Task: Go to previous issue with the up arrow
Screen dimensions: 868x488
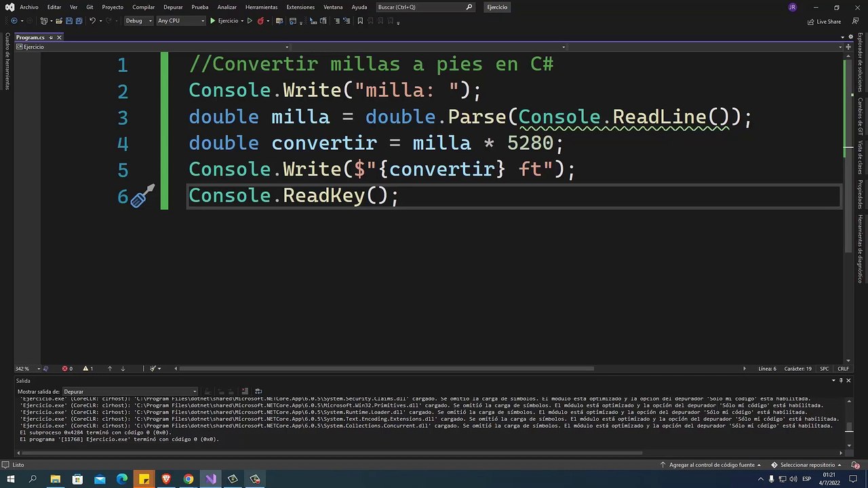Action: point(109,369)
